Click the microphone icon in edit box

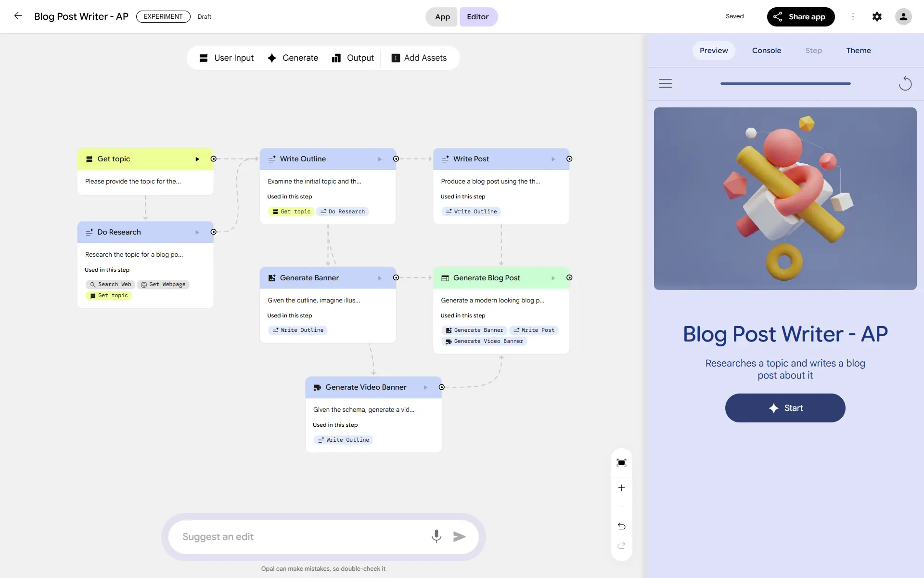click(x=436, y=536)
